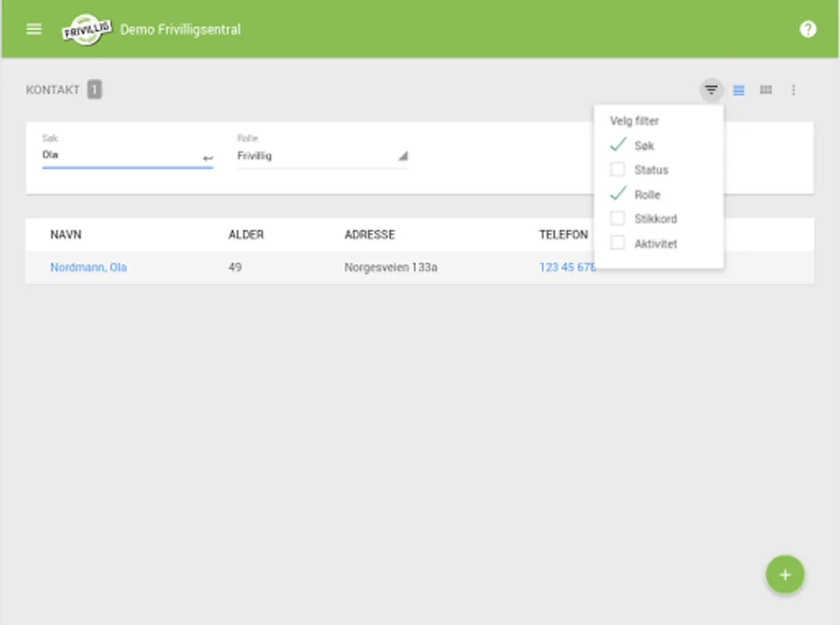Open the hamburger navigation menu

tap(34, 29)
